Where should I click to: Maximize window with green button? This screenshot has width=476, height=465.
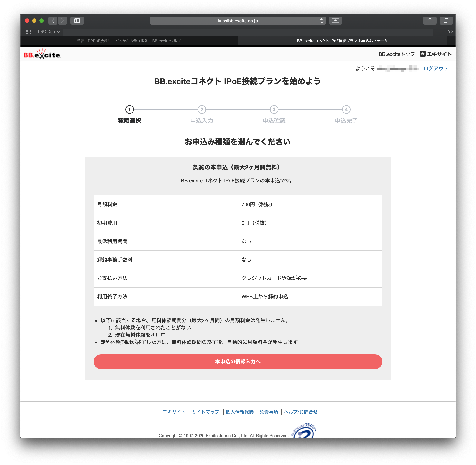(x=42, y=21)
